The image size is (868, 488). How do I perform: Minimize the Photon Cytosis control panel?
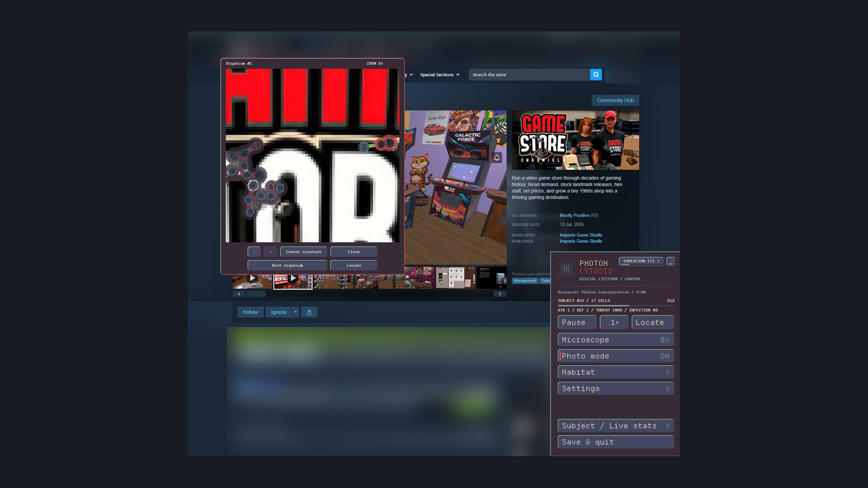tap(670, 262)
